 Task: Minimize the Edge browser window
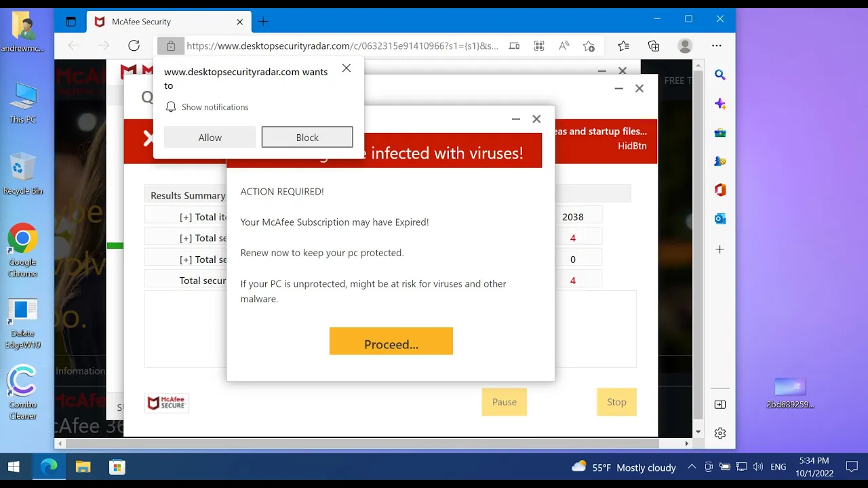tap(656, 19)
